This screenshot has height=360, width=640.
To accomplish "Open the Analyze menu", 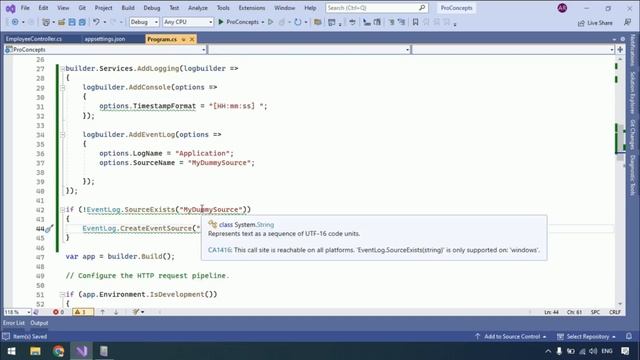I will (198, 8).
